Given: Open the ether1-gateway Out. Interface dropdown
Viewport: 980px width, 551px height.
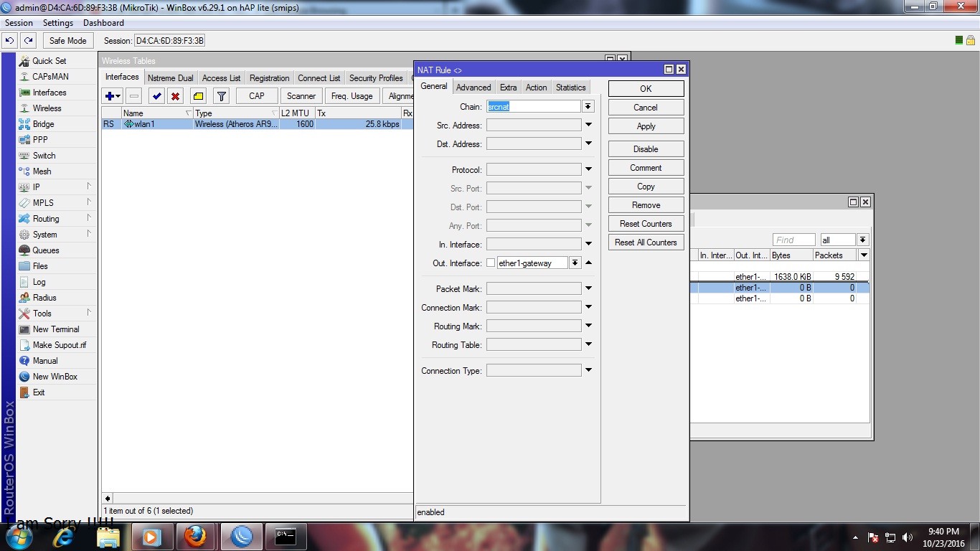Looking at the screenshot, I should pyautogui.click(x=574, y=263).
